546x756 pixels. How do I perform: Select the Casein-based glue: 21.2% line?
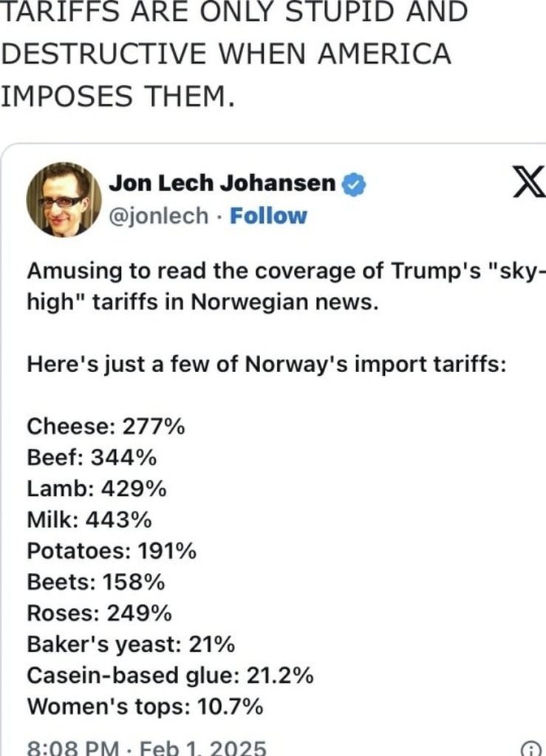(x=170, y=676)
